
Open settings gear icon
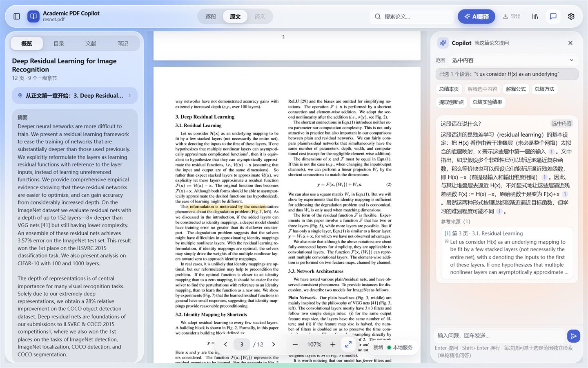click(571, 16)
